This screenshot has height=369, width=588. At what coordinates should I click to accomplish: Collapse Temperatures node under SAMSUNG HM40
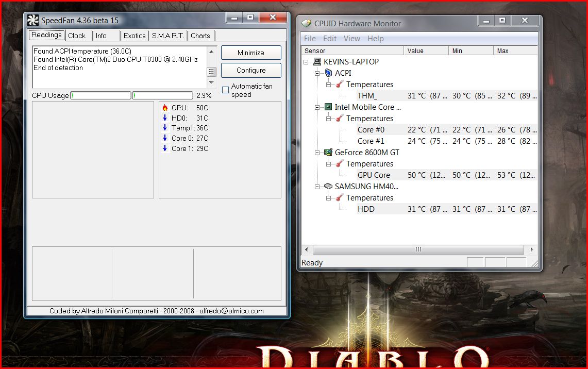328,197
